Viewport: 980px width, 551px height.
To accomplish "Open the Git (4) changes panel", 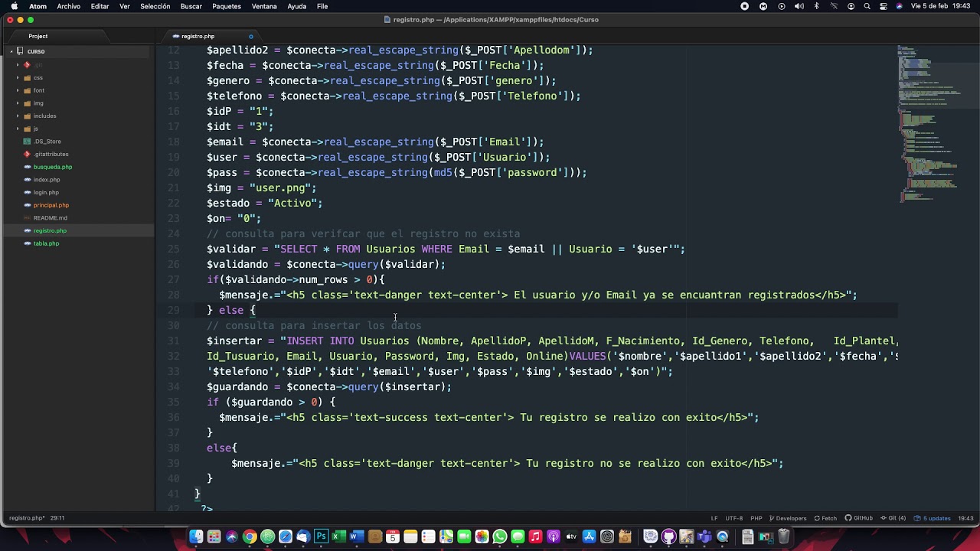I will pyautogui.click(x=893, y=518).
